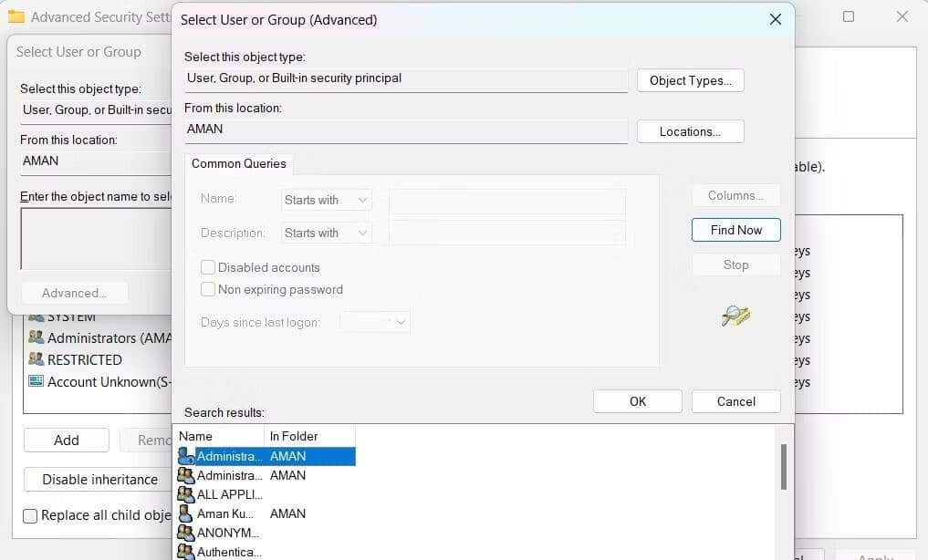Viewport: 928px width, 560px height.
Task: Open the Object Types dialog
Action: click(x=690, y=80)
